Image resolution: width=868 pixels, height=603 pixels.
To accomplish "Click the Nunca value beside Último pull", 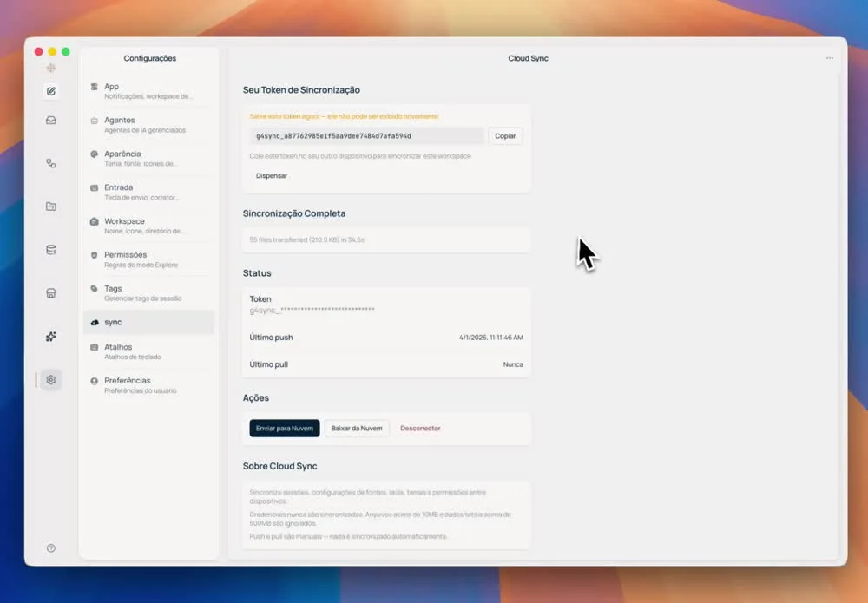I will [x=513, y=364].
